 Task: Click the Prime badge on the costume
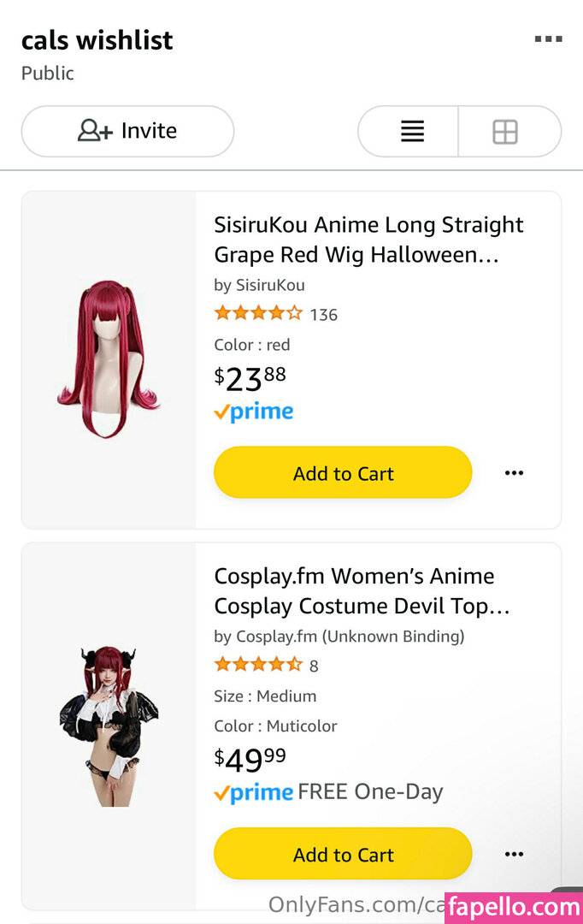[253, 793]
